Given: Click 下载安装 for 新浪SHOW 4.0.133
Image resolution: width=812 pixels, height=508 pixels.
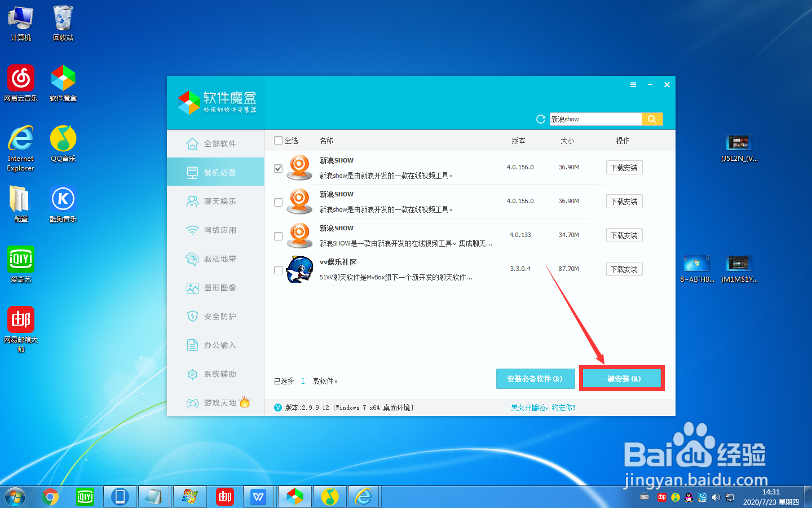Looking at the screenshot, I should pyautogui.click(x=624, y=235).
